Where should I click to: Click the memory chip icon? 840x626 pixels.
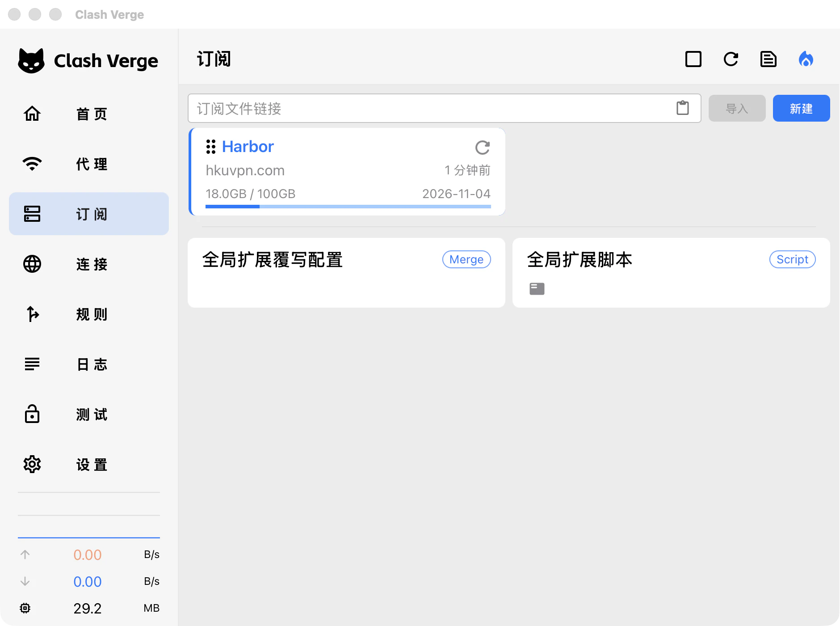pyautogui.click(x=25, y=608)
